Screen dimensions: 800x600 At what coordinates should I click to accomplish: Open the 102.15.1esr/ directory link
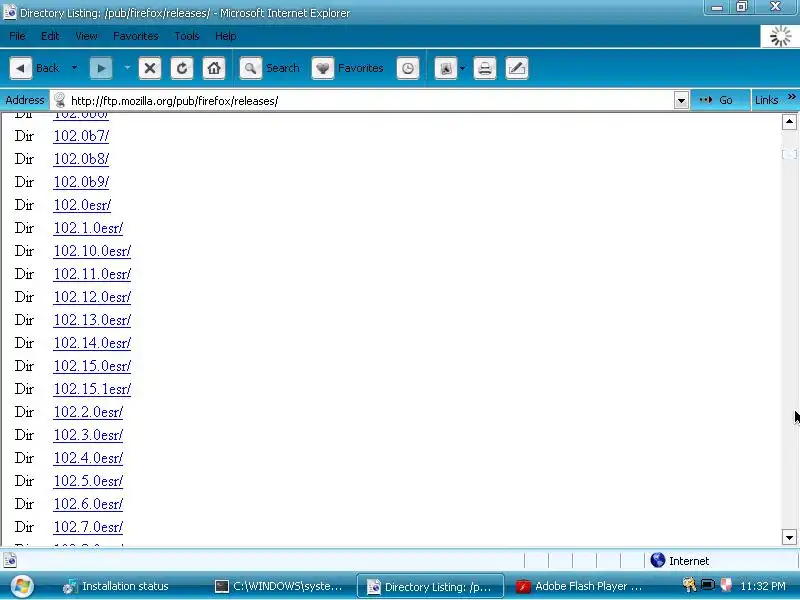[92, 389]
